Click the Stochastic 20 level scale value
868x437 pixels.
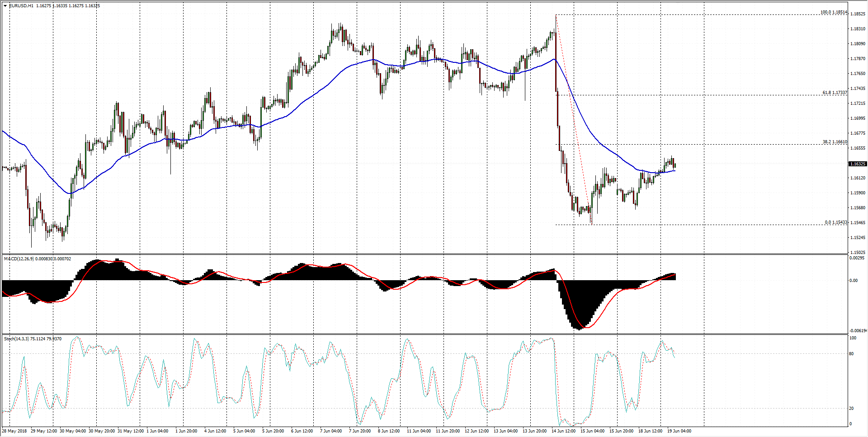pyautogui.click(x=851, y=409)
